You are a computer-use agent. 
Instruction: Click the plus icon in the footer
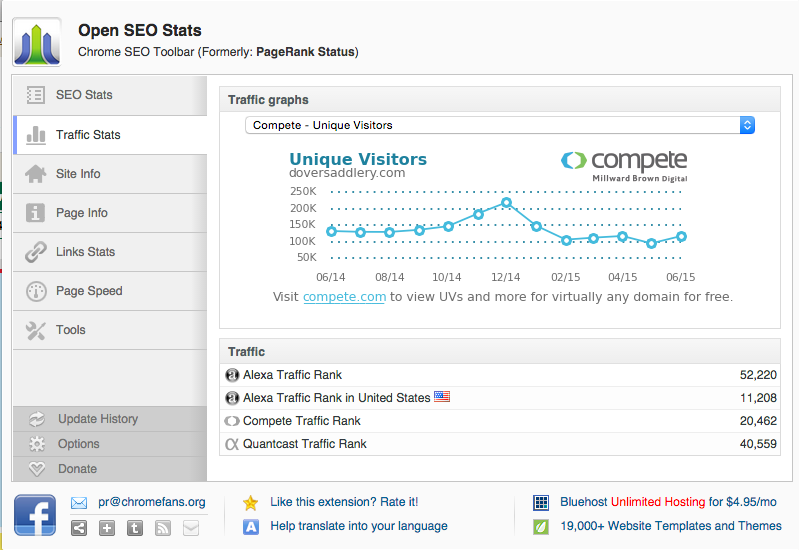[107, 528]
